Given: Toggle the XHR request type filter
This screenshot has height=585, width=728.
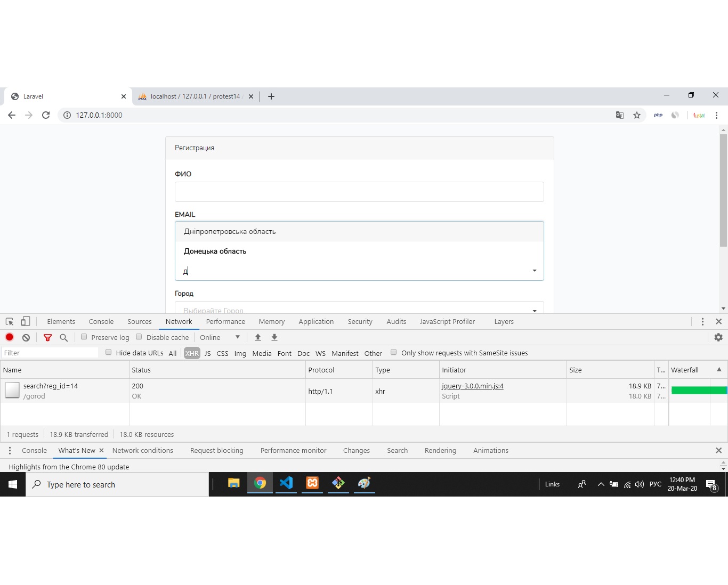Looking at the screenshot, I should (192, 353).
